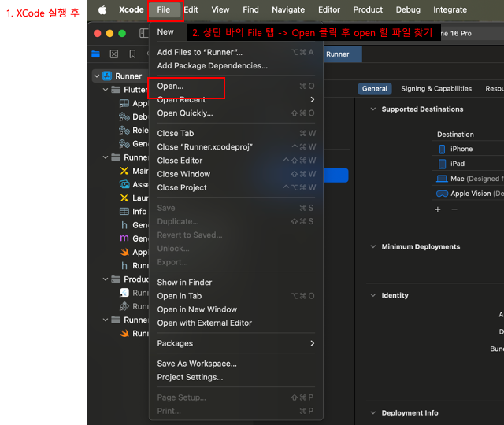Select the Source Control navigator icon
The image size is (504, 425).
click(114, 54)
